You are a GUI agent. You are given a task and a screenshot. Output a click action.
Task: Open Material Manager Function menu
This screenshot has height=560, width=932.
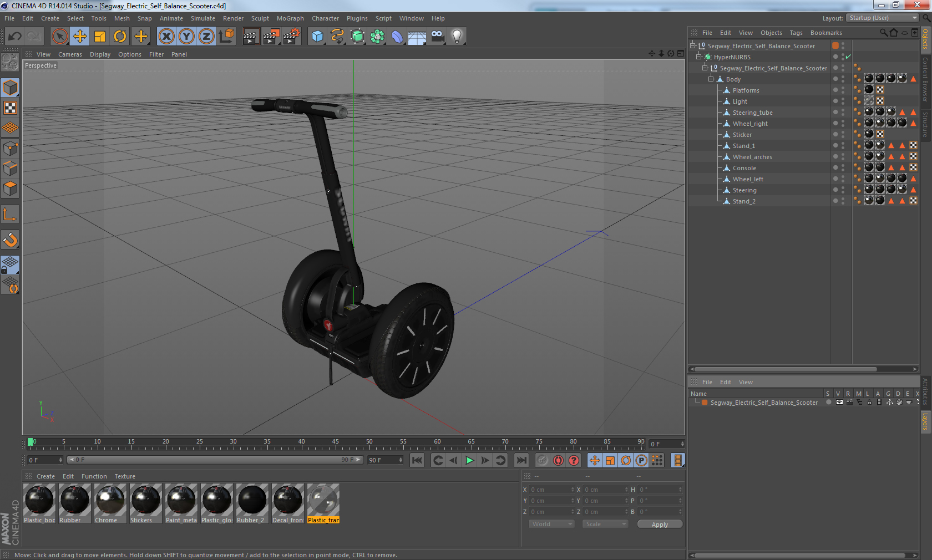(94, 476)
